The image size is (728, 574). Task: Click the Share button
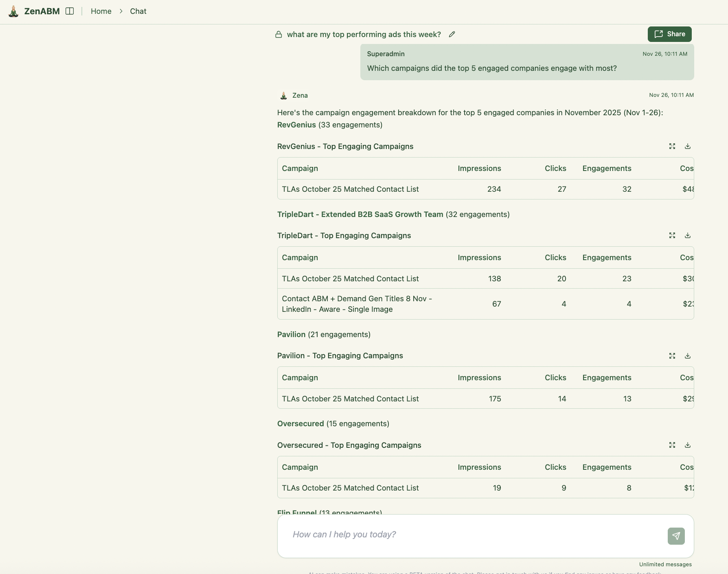click(x=669, y=34)
